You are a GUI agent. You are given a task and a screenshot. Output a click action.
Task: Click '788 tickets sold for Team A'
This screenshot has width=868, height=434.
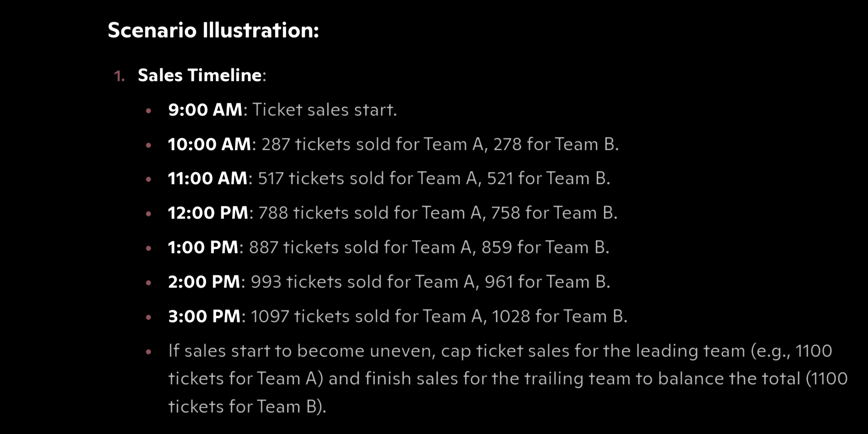(370, 213)
